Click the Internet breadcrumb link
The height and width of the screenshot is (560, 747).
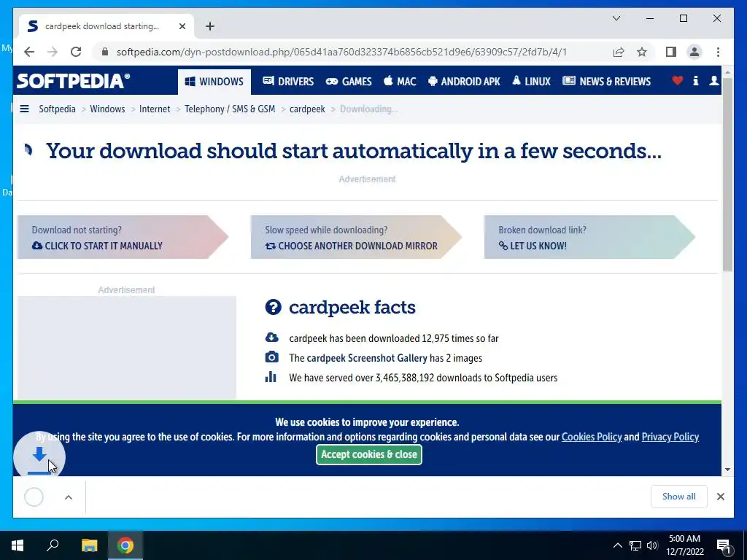click(x=155, y=109)
